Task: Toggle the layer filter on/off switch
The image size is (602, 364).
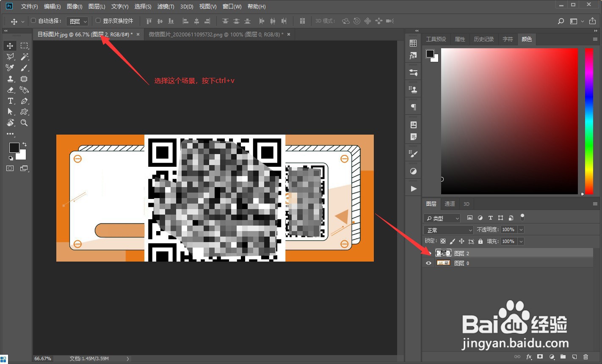Action: (522, 217)
